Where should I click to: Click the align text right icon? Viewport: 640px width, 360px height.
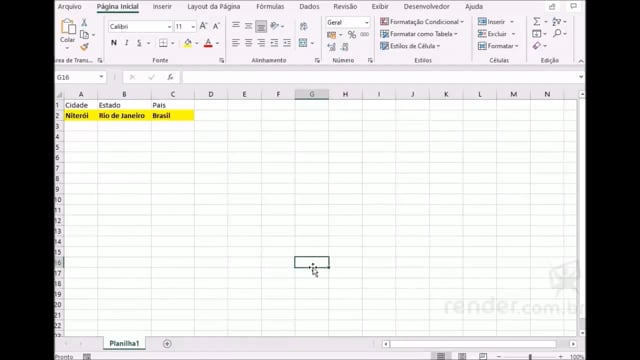pyautogui.click(x=261, y=43)
